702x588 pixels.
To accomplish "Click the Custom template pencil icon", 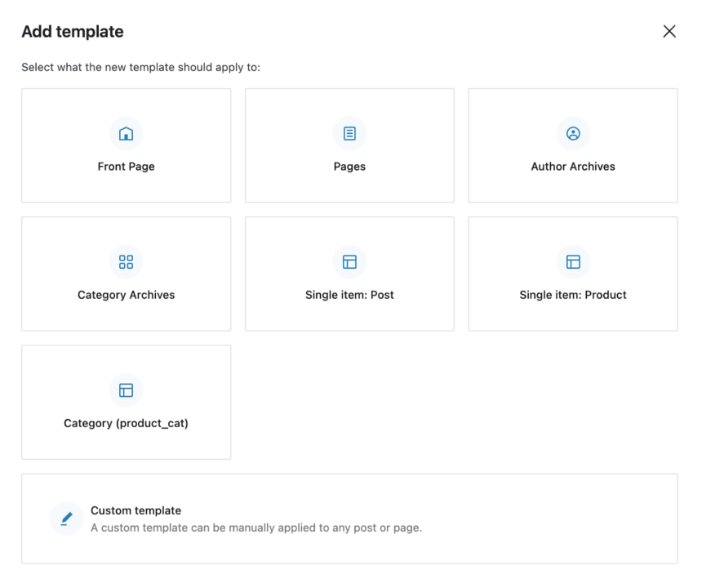I will [x=66, y=519].
